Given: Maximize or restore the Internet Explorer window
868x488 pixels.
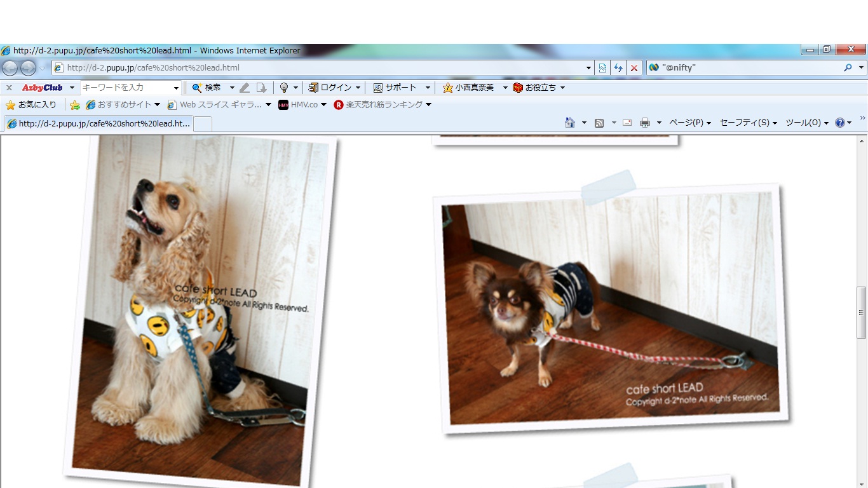Looking at the screenshot, I should tap(827, 50).
